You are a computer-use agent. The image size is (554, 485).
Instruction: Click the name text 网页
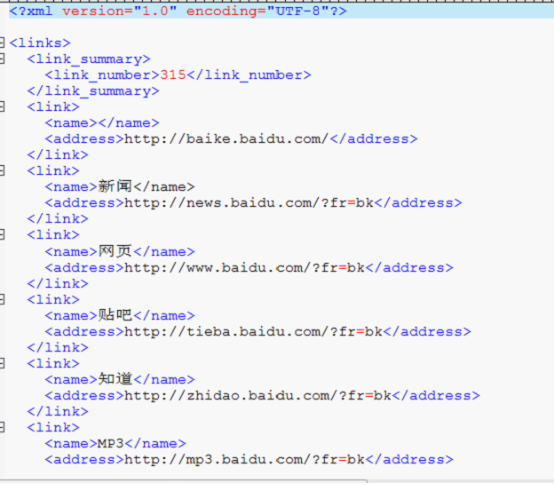point(115,251)
